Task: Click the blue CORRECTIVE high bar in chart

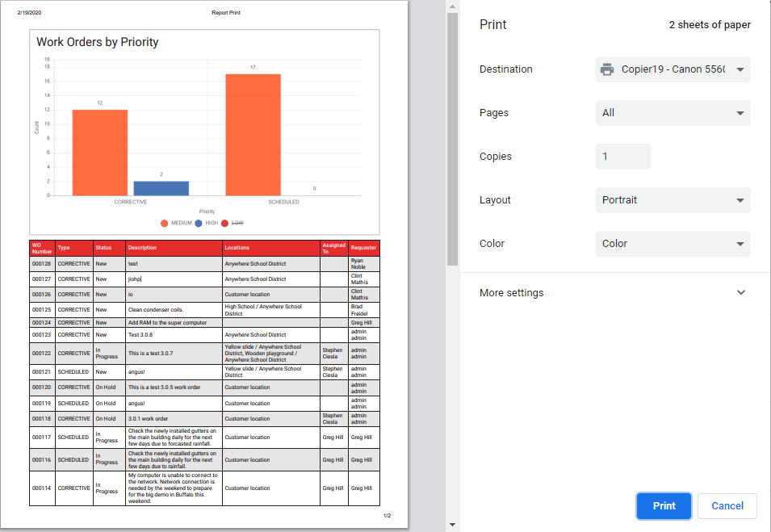Action: pos(161,188)
